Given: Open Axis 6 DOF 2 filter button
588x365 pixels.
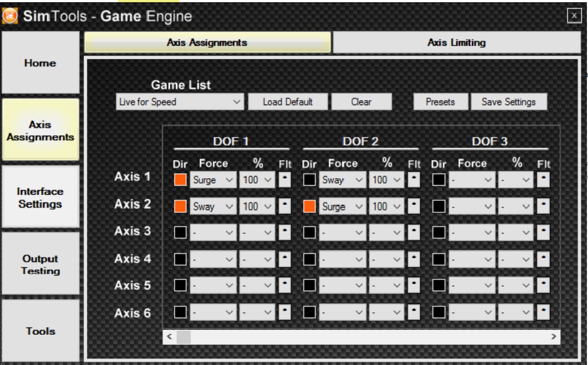Looking at the screenshot, I should tap(414, 312).
